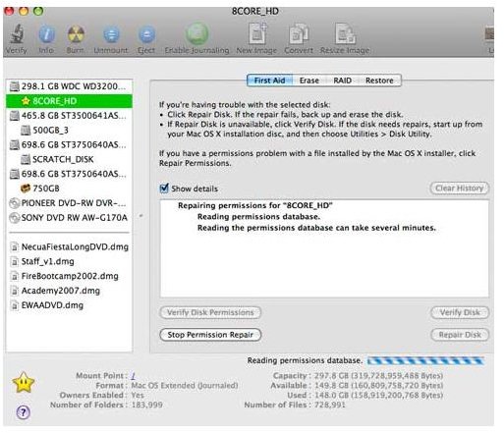504x433 pixels.
Task: Click the Verify microscope toolbar icon
Action: (x=16, y=34)
